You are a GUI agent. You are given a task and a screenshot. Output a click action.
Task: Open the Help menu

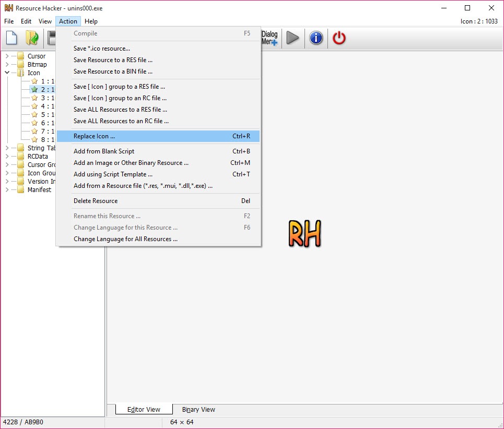(91, 21)
